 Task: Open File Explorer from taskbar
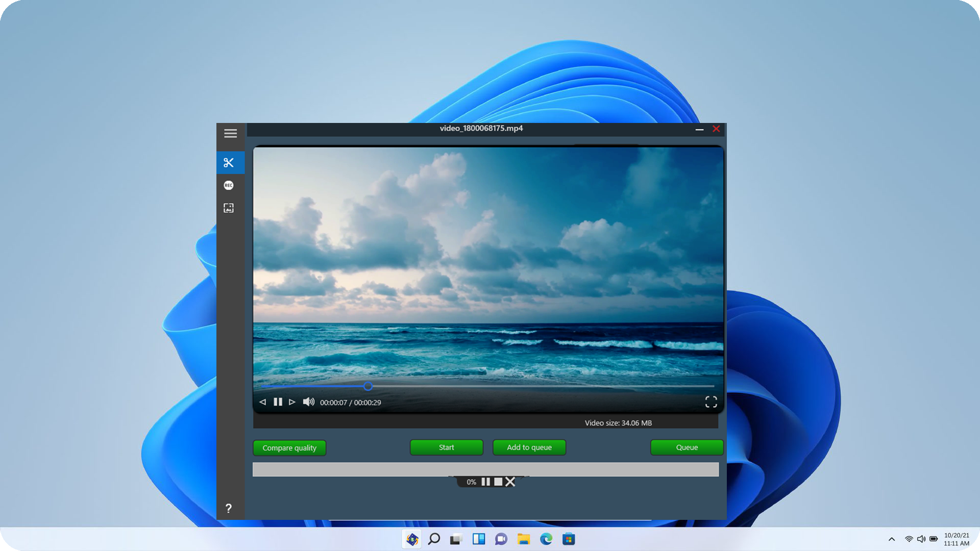click(524, 539)
